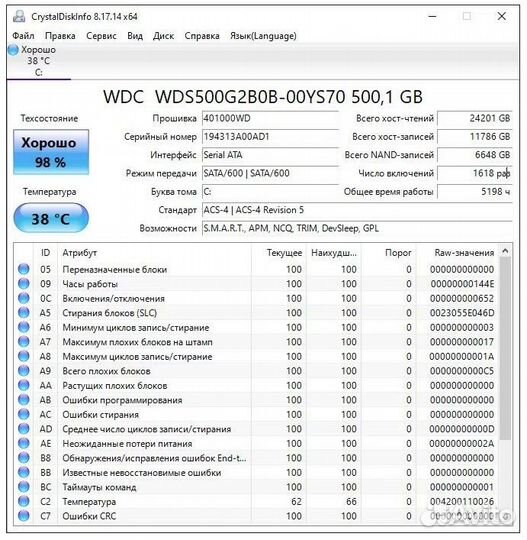Click the status orb for Растущих плохих блоков
This screenshot has width=527, height=540.
[x=24, y=385]
